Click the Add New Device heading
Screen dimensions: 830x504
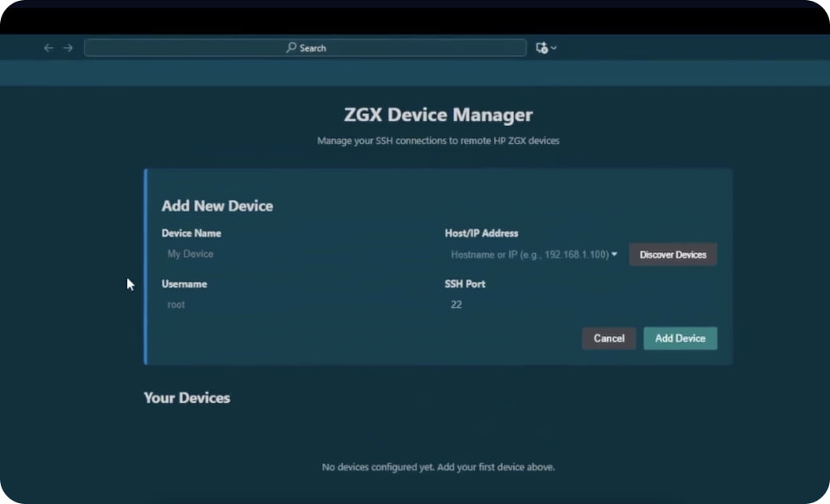click(x=218, y=206)
